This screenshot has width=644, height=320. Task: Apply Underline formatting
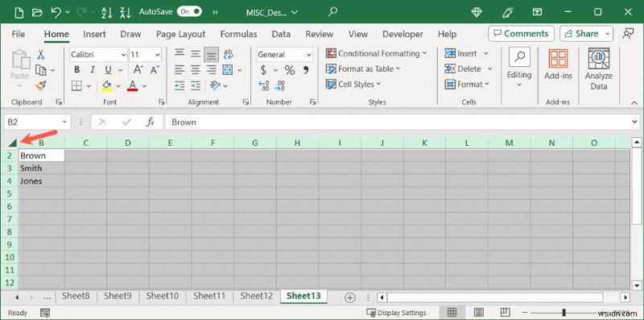coord(108,70)
